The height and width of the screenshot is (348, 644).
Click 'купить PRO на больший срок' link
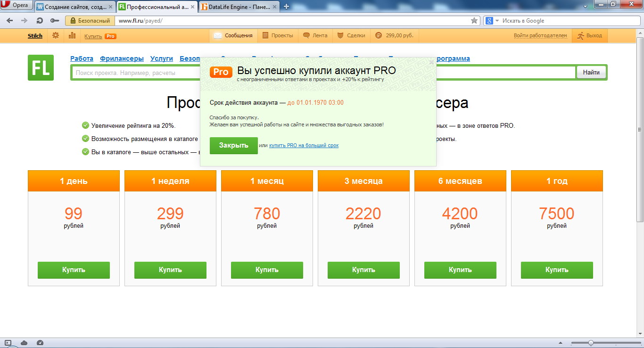pos(304,145)
